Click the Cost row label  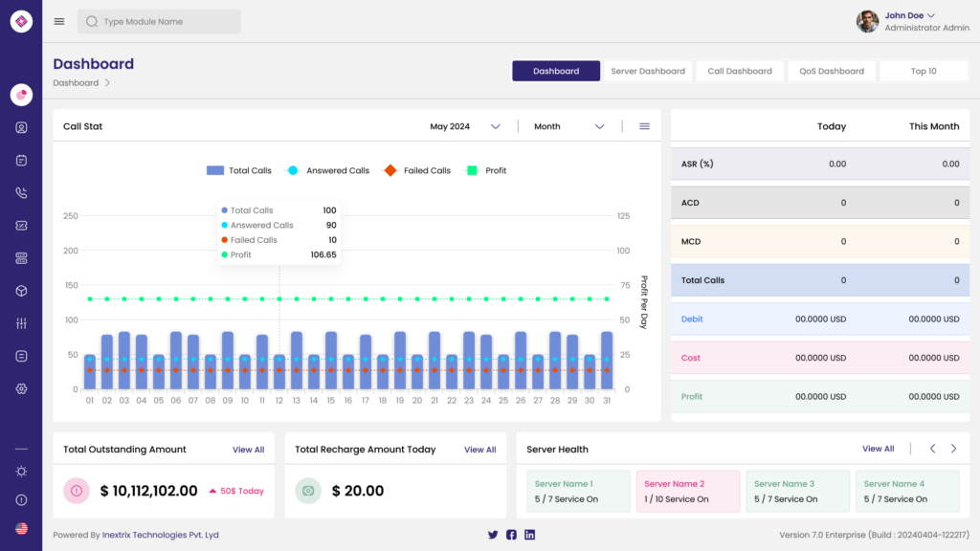click(691, 358)
